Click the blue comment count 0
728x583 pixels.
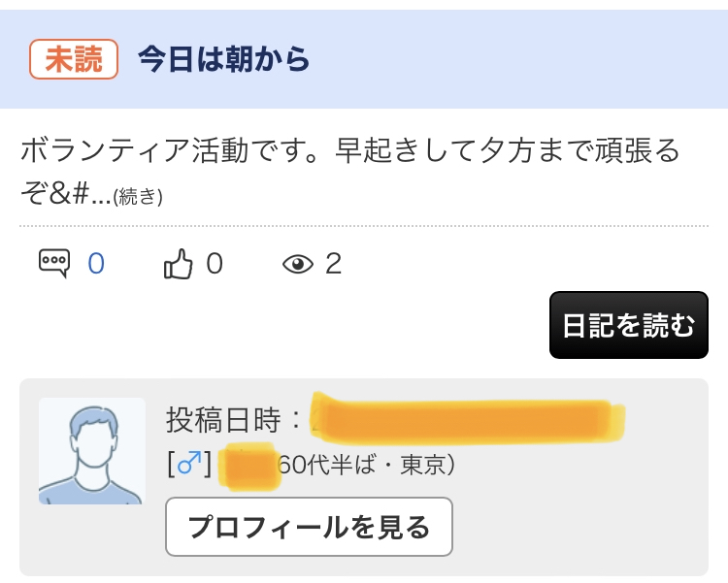96,264
